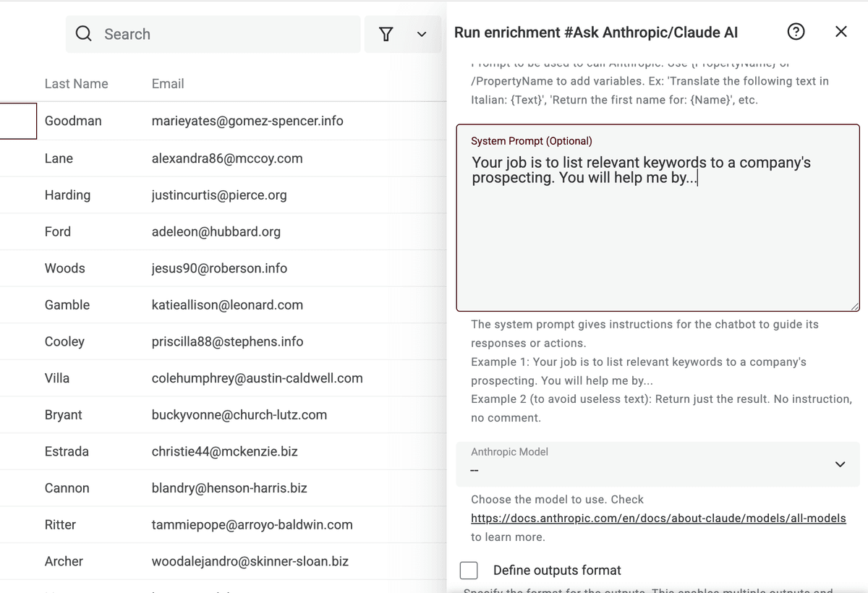
Task: Click the filter funnel icon
Action: coord(386,34)
